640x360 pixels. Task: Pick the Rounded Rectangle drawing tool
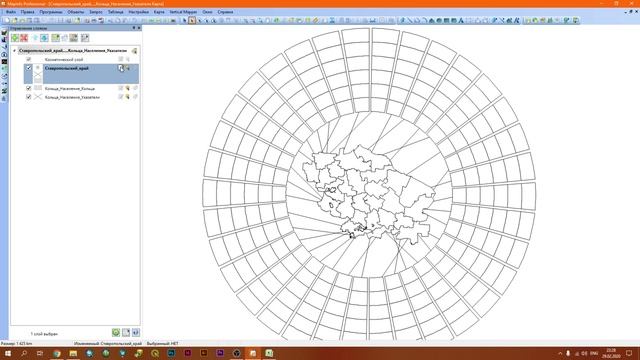(x=454, y=20)
